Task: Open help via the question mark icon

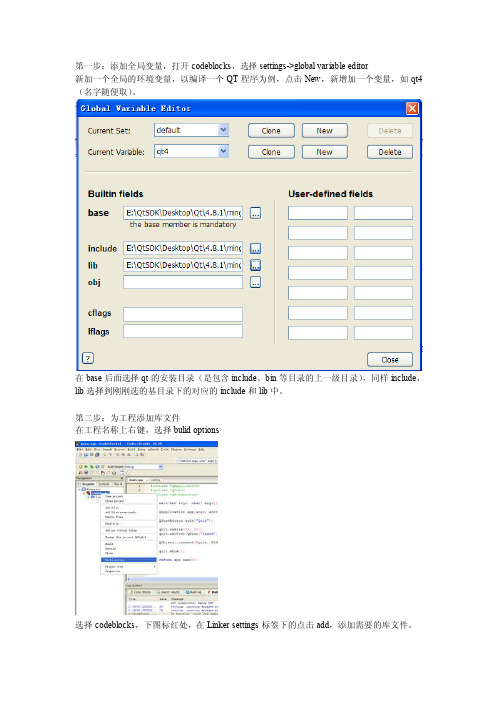Action: [88, 358]
